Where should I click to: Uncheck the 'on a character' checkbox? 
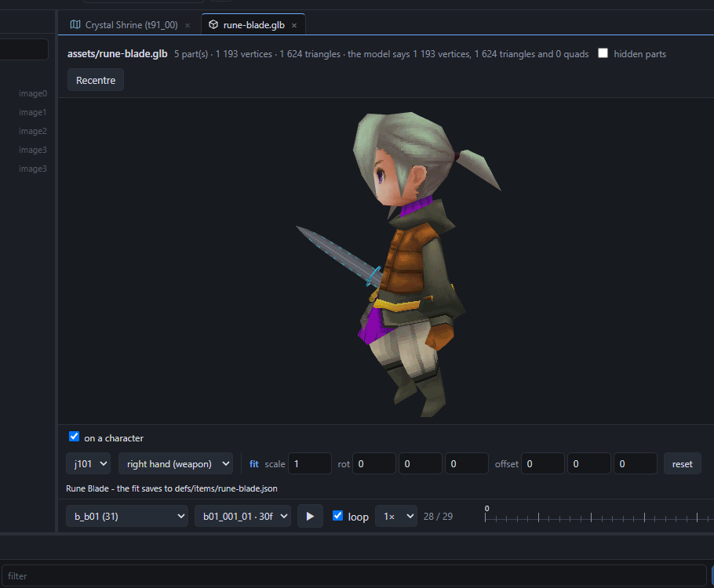75,437
